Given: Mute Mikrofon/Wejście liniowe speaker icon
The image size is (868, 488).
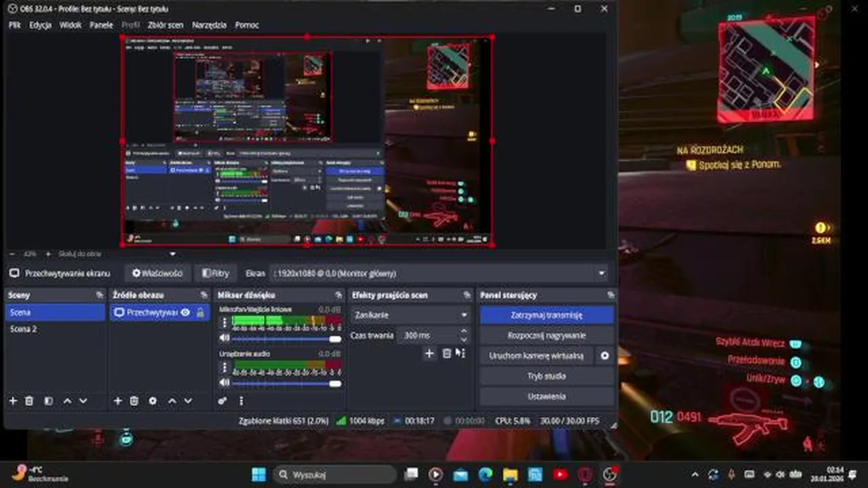Looking at the screenshot, I should click(x=224, y=338).
